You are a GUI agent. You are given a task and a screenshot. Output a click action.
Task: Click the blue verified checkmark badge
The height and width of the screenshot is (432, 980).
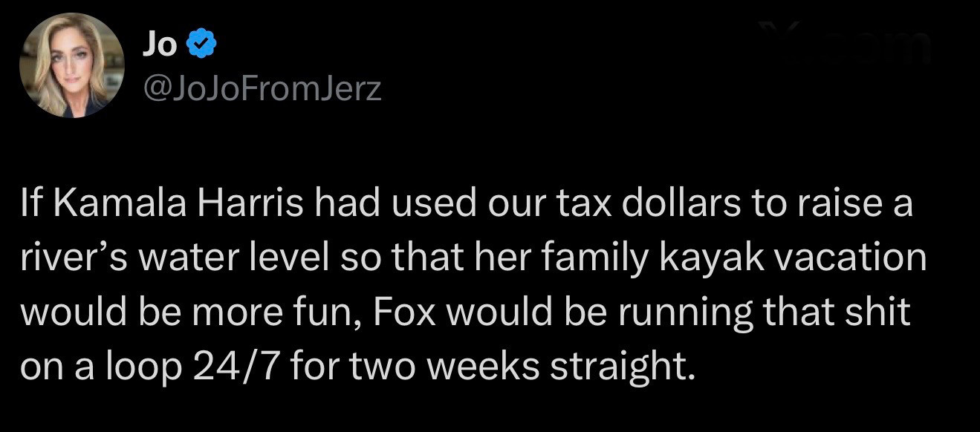pos(201,47)
